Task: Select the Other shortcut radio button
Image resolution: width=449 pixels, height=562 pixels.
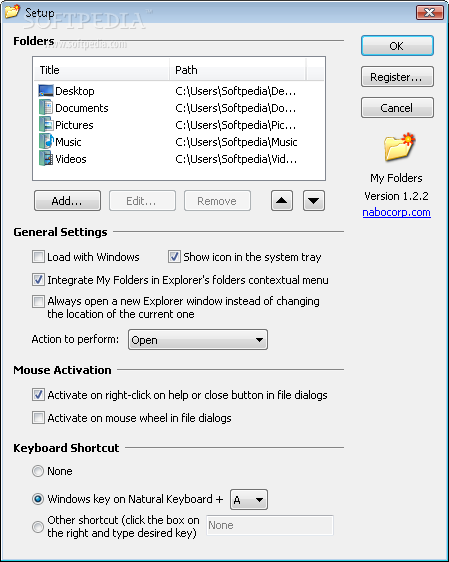Action: pos(38,527)
